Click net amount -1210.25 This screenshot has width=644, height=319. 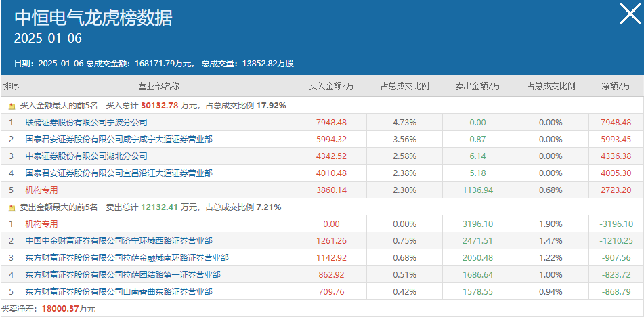tap(616, 241)
